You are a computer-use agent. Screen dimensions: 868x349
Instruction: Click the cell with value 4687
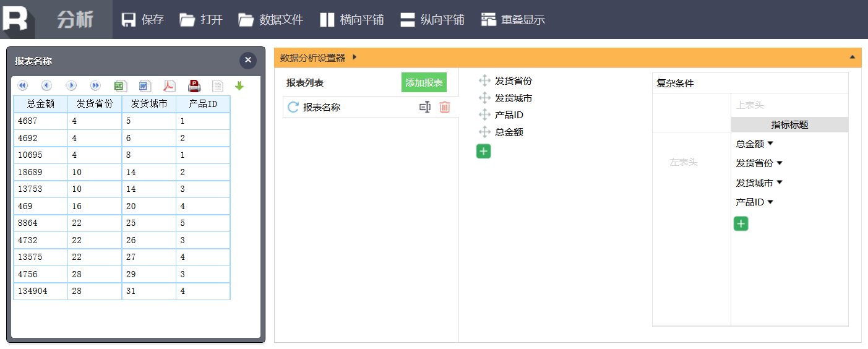[x=41, y=121]
